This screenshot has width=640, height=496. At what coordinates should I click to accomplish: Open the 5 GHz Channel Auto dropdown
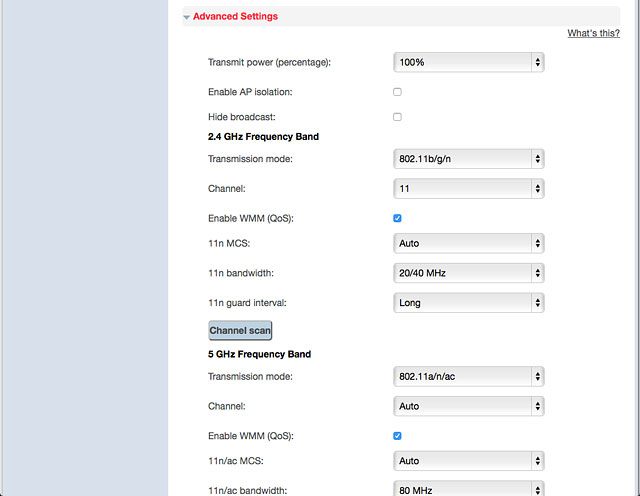coord(469,406)
